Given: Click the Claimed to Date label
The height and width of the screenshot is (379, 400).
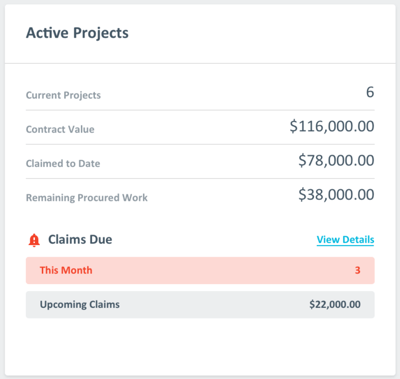Looking at the screenshot, I should coord(63,164).
